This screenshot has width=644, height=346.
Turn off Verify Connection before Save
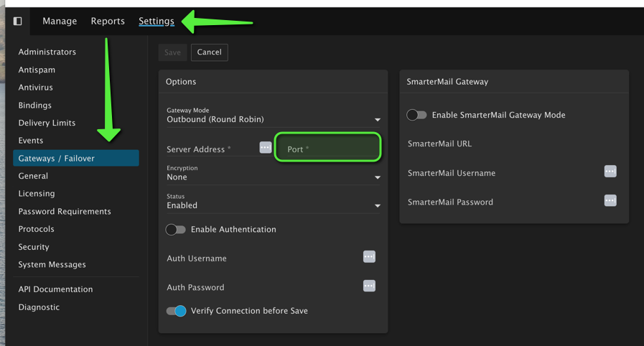point(176,311)
